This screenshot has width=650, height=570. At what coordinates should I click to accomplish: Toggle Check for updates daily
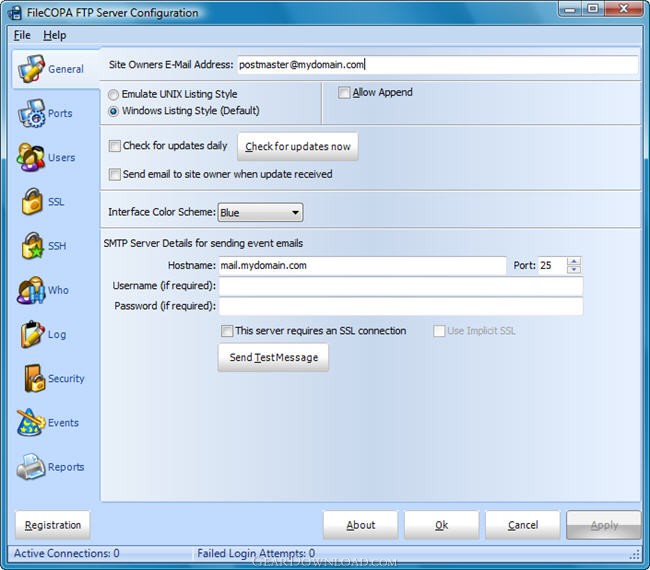114,146
